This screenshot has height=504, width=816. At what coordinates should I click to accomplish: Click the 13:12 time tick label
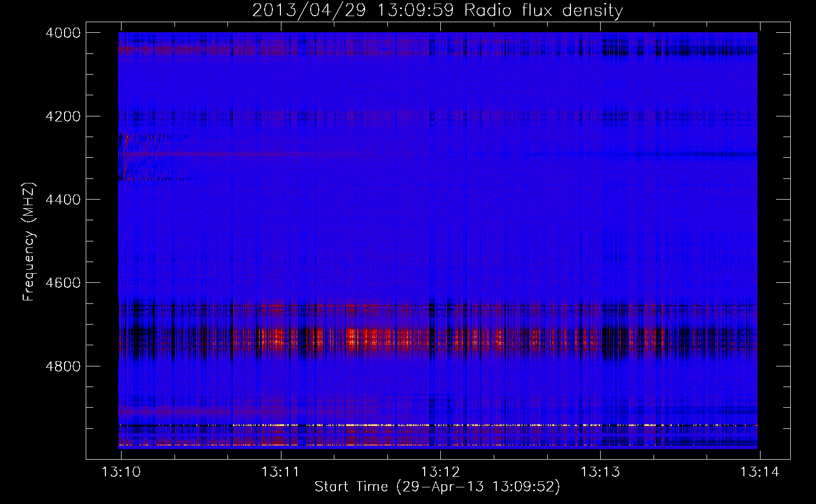pos(440,472)
